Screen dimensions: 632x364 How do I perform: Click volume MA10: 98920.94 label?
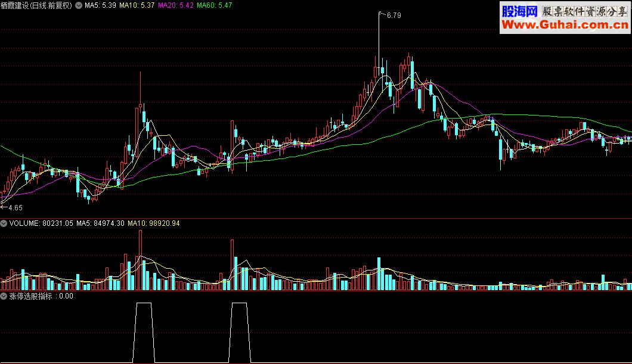tap(154, 223)
